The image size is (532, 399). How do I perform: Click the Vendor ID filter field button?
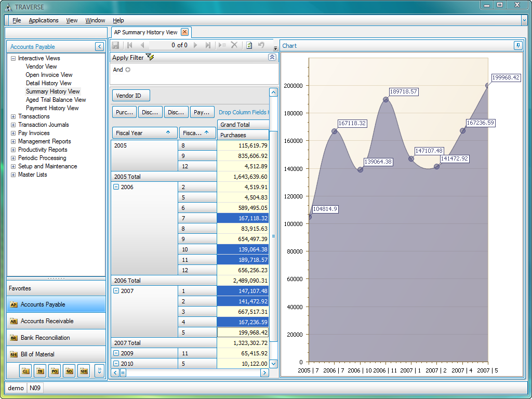click(x=131, y=96)
